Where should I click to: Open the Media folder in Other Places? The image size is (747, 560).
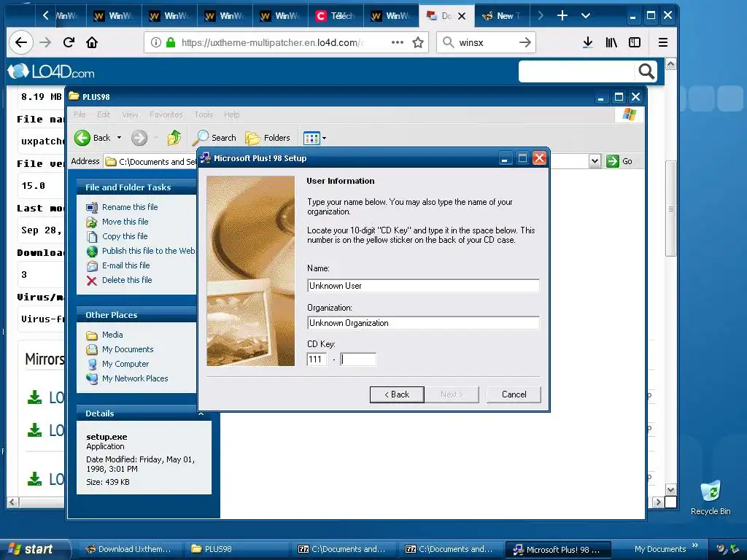112,335
